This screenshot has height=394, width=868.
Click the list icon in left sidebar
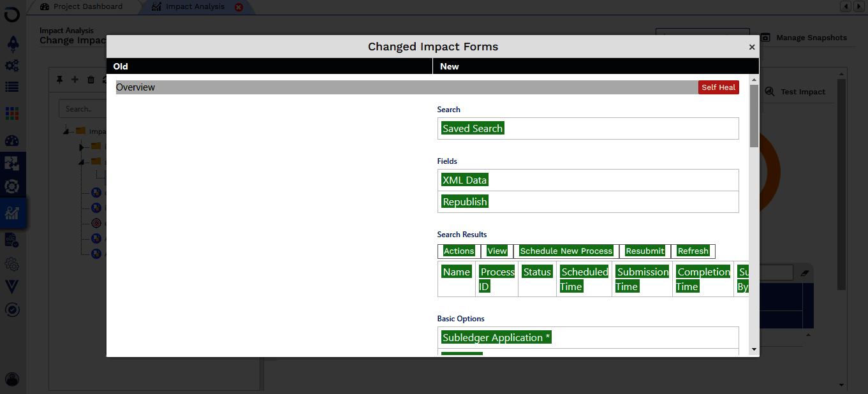click(x=12, y=87)
